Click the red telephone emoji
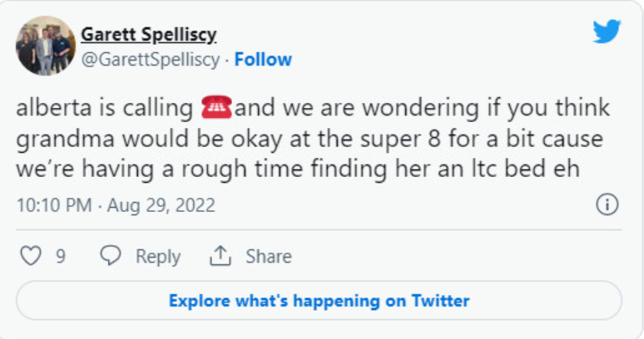644x339 pixels. pos(215,108)
